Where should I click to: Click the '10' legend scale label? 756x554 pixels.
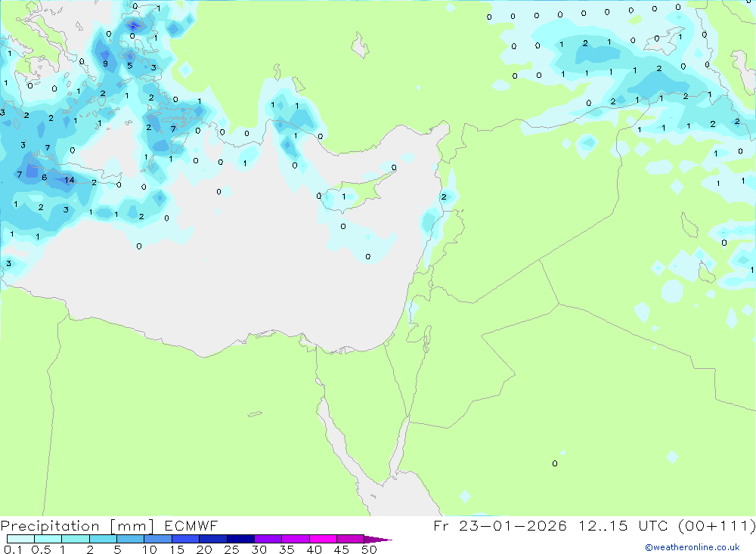(150, 549)
